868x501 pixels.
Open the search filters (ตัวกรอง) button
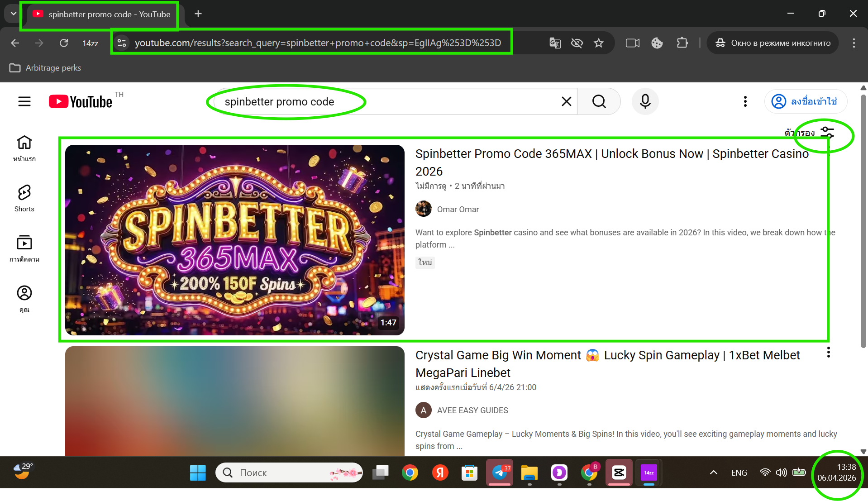tap(809, 132)
